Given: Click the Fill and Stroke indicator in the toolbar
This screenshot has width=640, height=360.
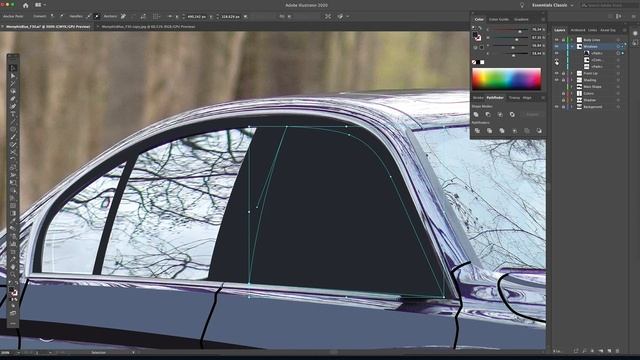Looking at the screenshot, I should (x=13, y=291).
